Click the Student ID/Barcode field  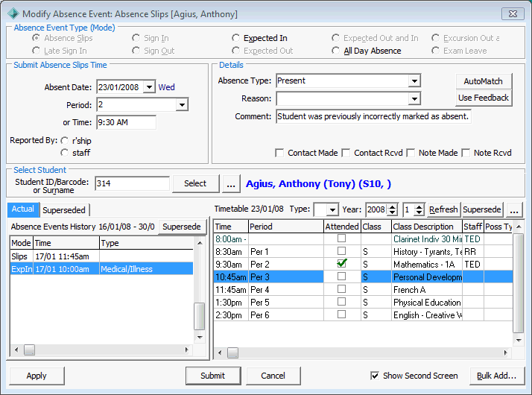[x=132, y=183]
